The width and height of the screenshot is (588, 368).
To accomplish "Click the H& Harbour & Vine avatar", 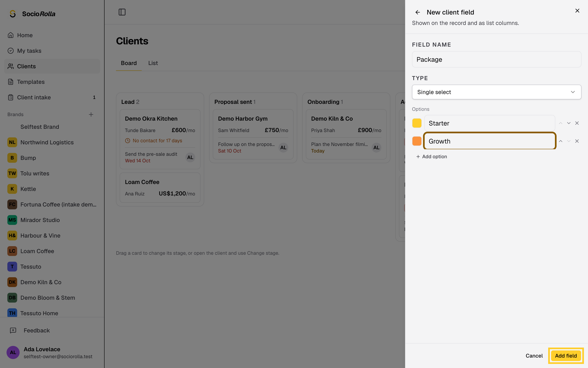I will pos(12,236).
